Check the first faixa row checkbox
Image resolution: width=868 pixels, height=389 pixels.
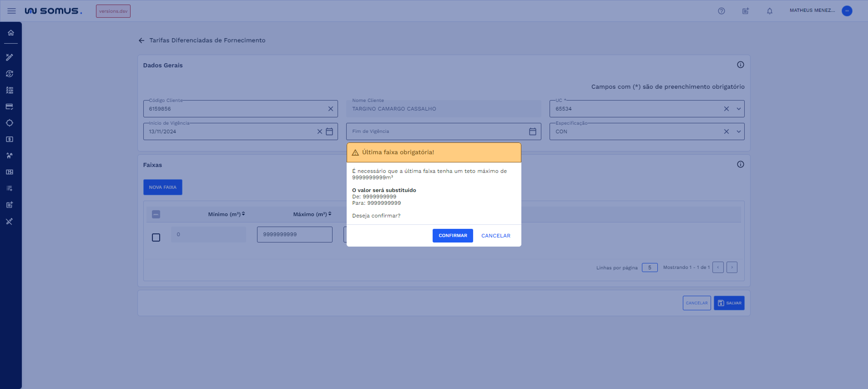click(156, 238)
